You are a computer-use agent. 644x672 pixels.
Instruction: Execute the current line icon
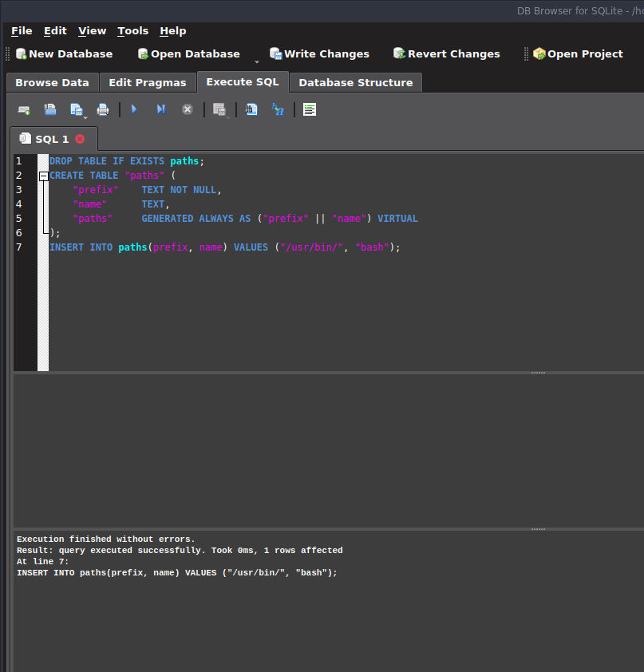(x=160, y=109)
